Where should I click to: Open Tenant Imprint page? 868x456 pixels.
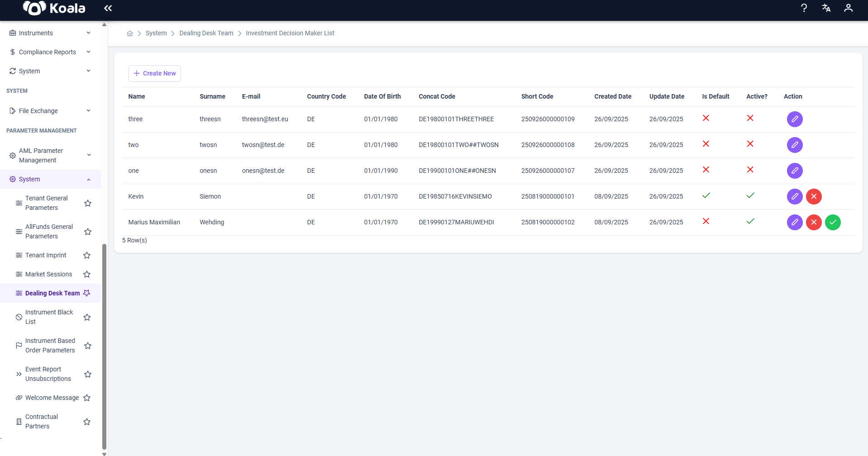46,256
